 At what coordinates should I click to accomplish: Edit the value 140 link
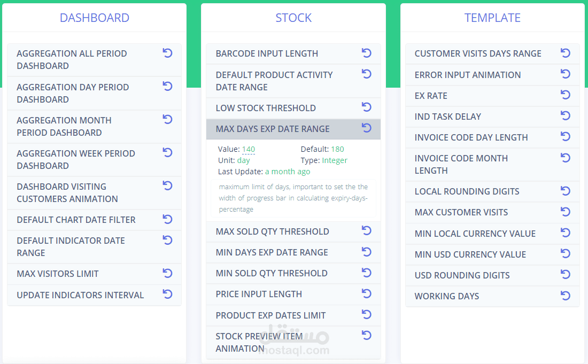click(249, 150)
